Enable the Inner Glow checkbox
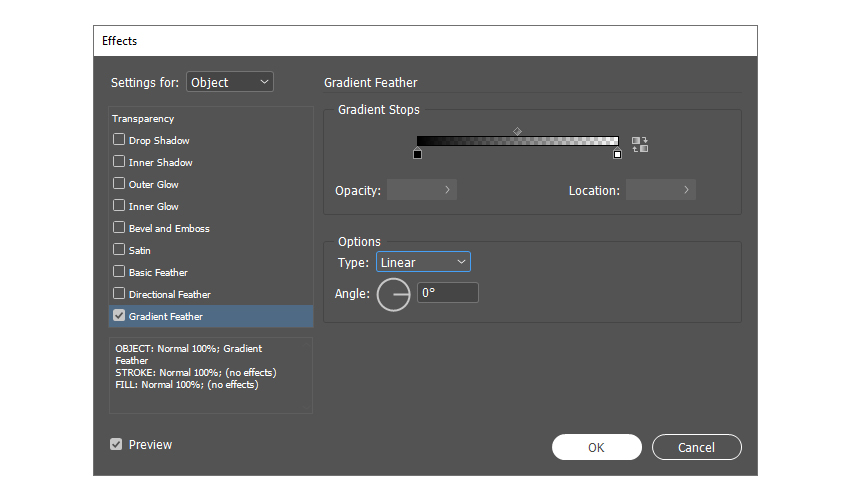The image size is (850, 500). [119, 206]
